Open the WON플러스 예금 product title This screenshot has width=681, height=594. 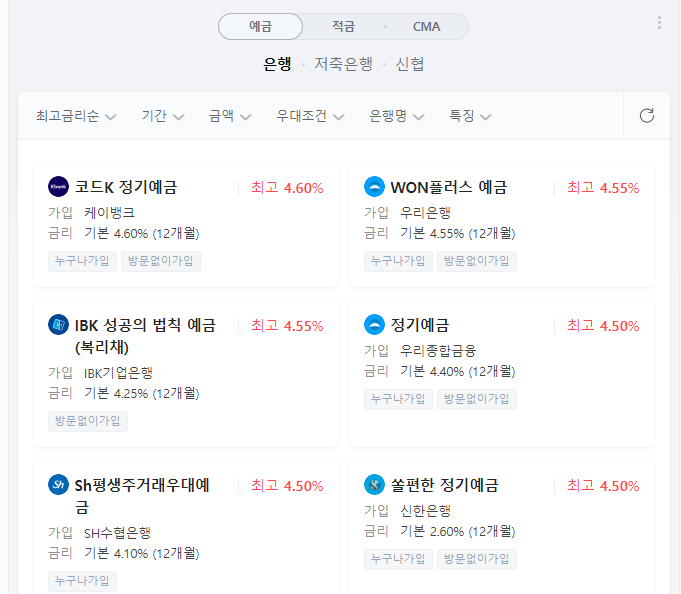pyautogui.click(x=449, y=187)
